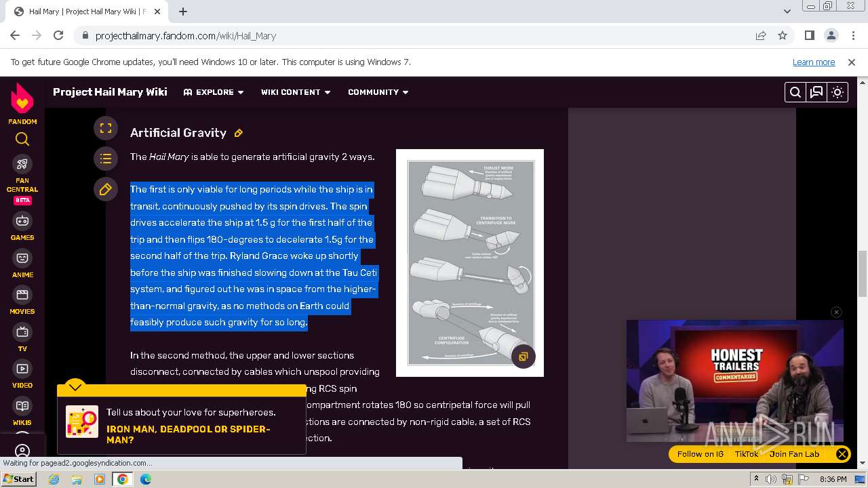The height and width of the screenshot is (488, 868).
Task: Click Join Fan Lab link
Action: point(794,454)
